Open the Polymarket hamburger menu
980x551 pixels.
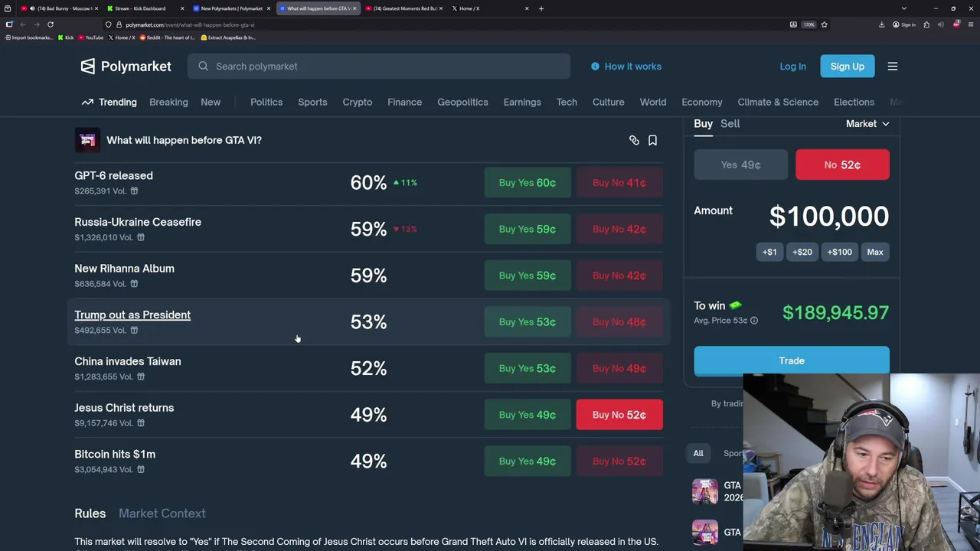893,66
